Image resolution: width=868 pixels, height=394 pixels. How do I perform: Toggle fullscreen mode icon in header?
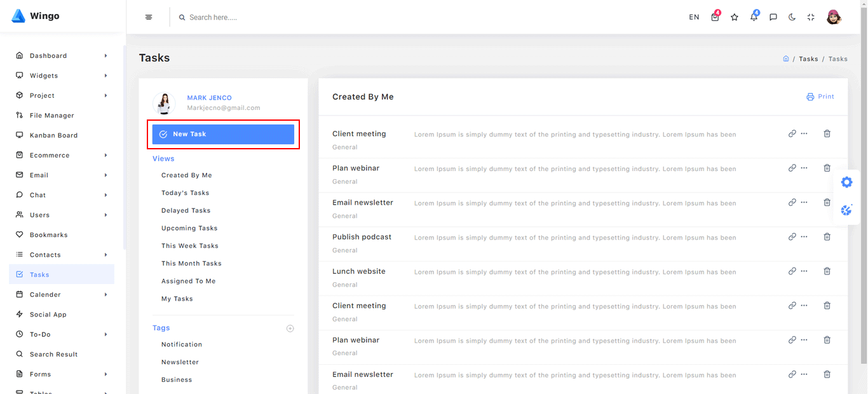(x=811, y=17)
